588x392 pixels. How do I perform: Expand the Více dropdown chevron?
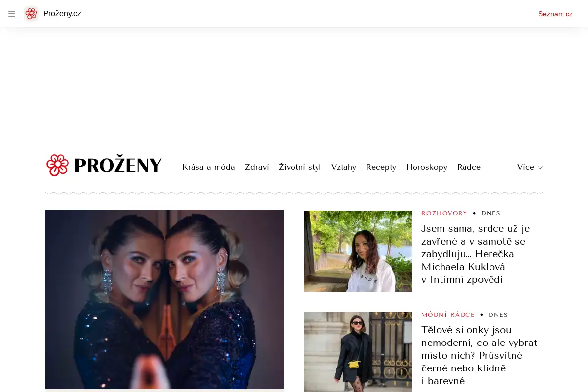click(540, 168)
